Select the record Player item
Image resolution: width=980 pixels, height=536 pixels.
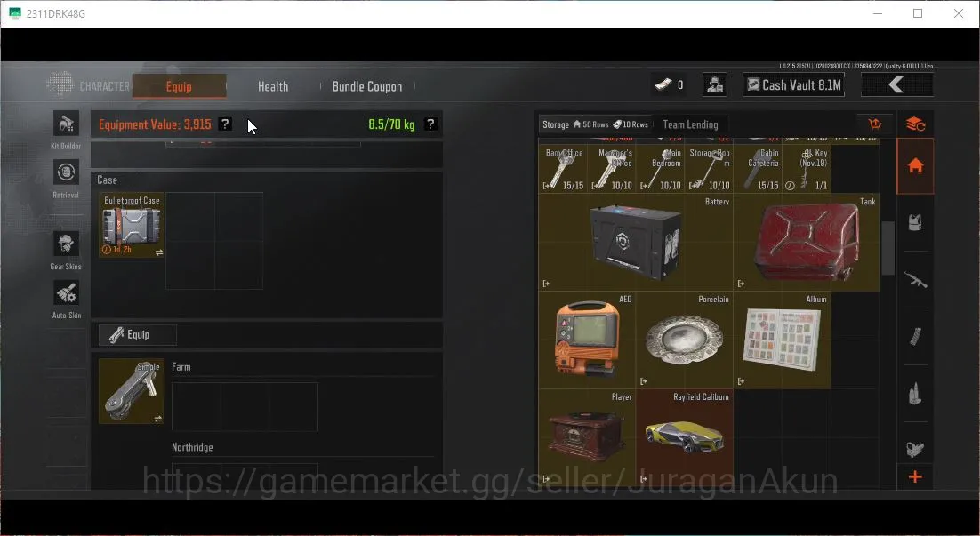[x=587, y=437]
